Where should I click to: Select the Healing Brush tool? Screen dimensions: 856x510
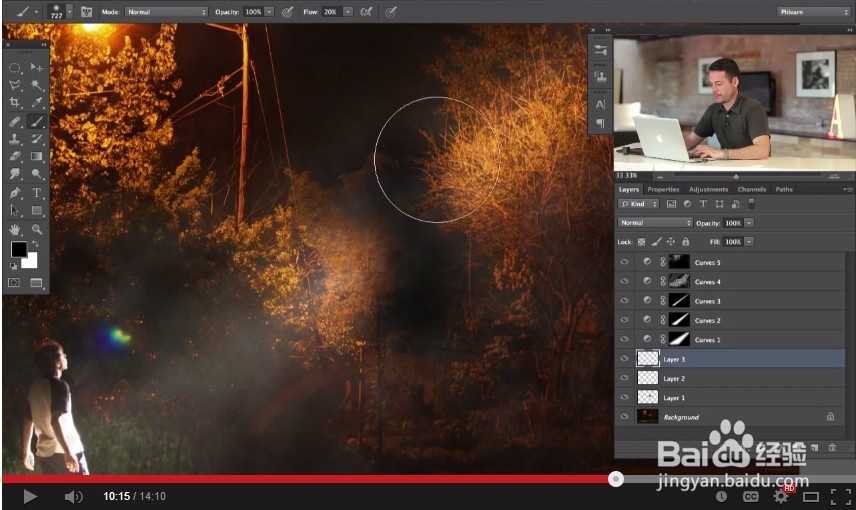coord(15,121)
